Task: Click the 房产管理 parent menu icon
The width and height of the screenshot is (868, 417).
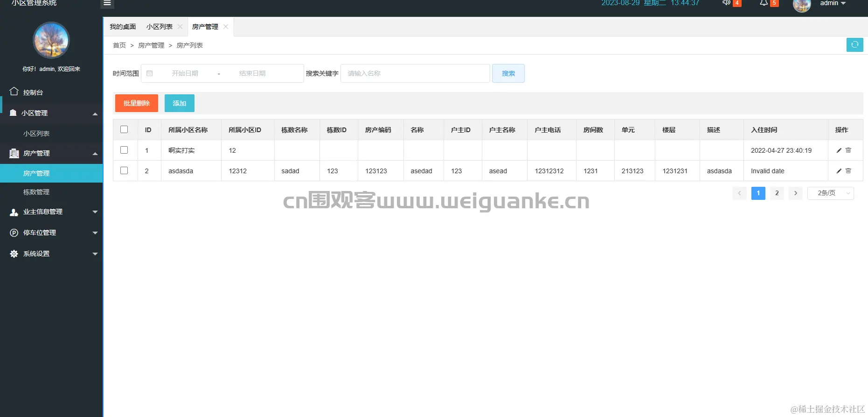Action: 14,153
